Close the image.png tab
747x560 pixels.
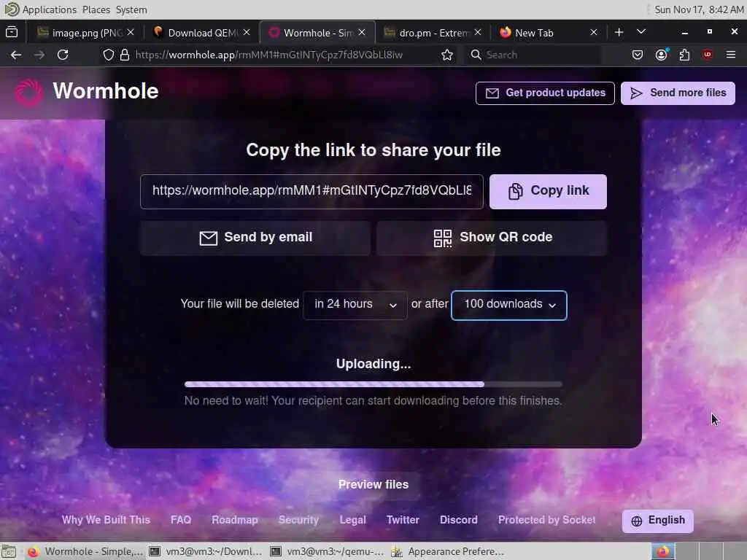(x=131, y=32)
